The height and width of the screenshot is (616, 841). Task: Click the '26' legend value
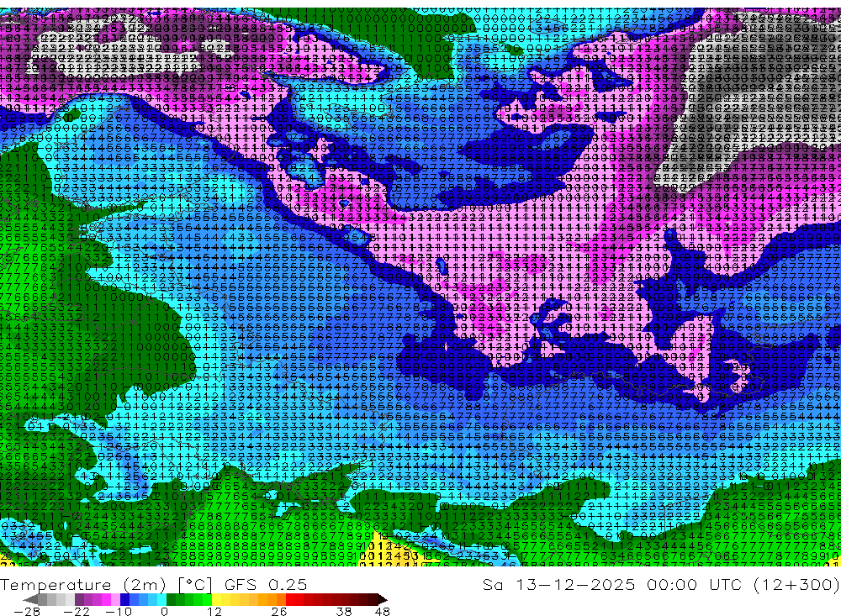[x=279, y=612]
